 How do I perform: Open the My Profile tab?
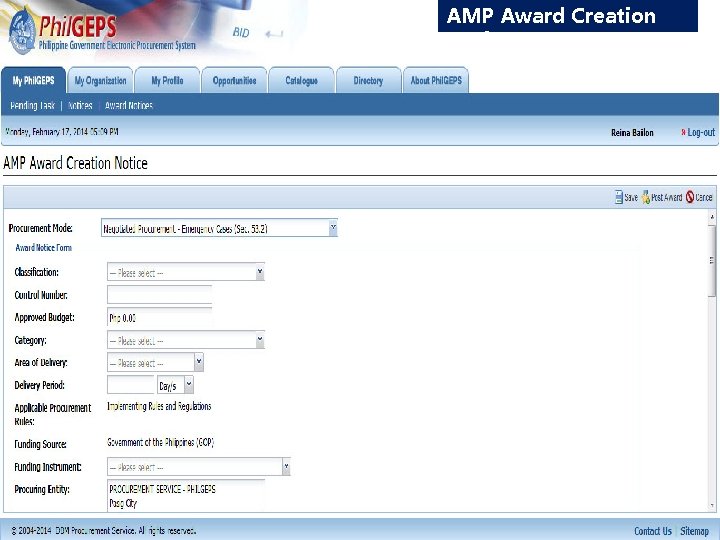(x=167, y=81)
